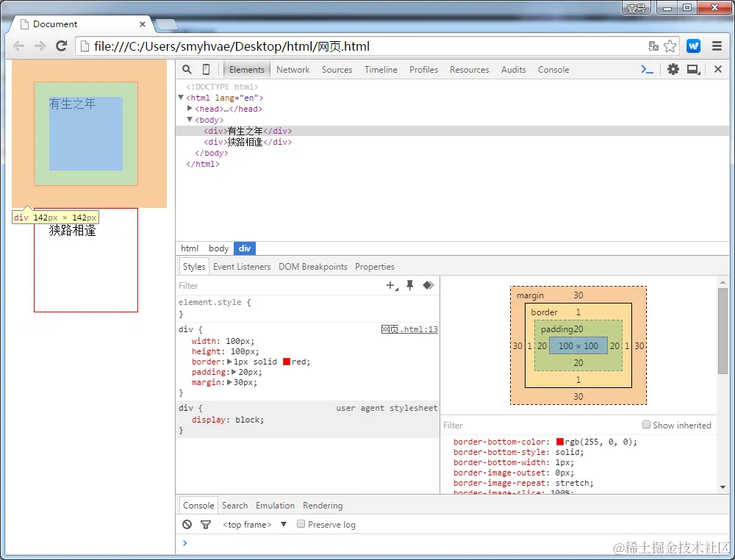
Task: Clear console with the circle-slash icon
Action: pyautogui.click(x=187, y=525)
